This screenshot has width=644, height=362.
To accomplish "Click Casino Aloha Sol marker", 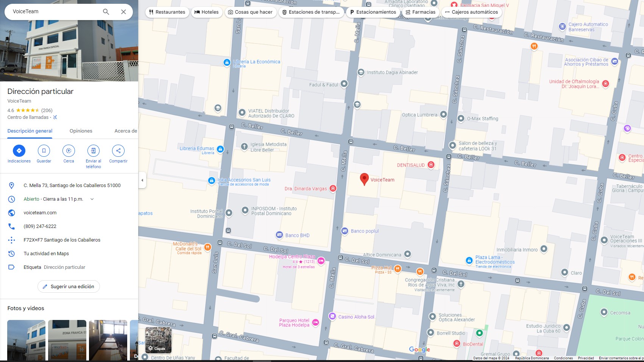I will tap(332, 316).
